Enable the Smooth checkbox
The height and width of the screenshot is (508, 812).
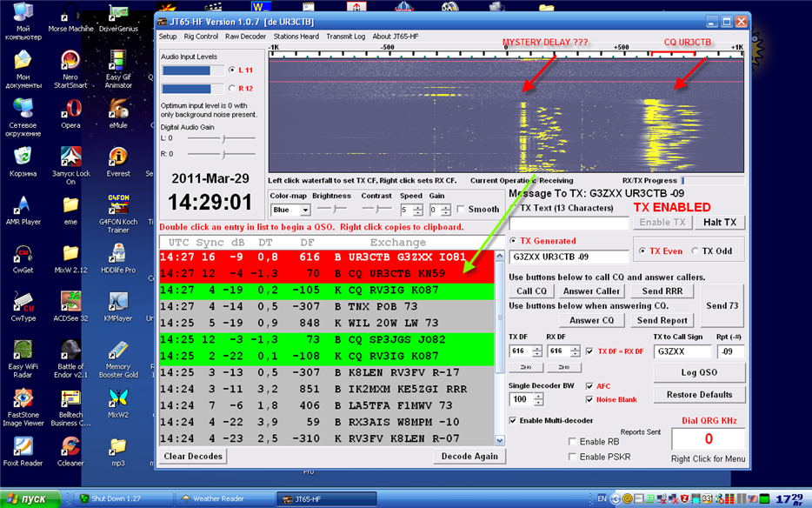461,210
